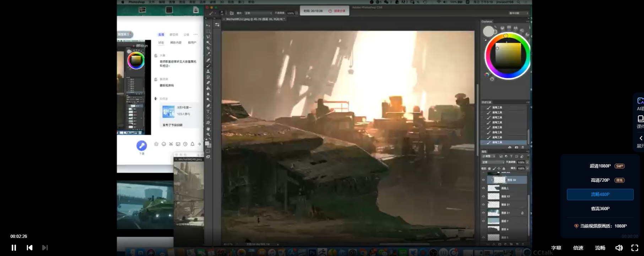This screenshot has width=644, height=256.
Task: Click the foreground color swatch in toolbar
Action: 207,143
